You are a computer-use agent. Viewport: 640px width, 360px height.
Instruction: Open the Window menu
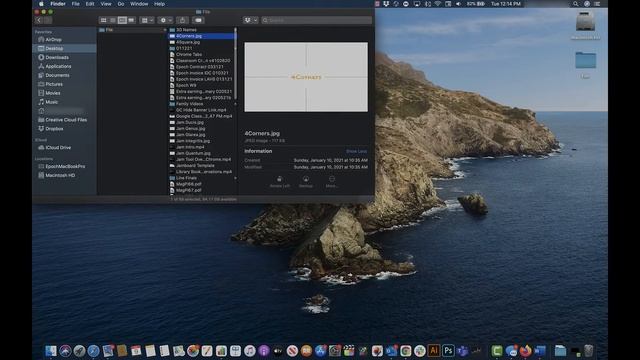(x=139, y=4)
